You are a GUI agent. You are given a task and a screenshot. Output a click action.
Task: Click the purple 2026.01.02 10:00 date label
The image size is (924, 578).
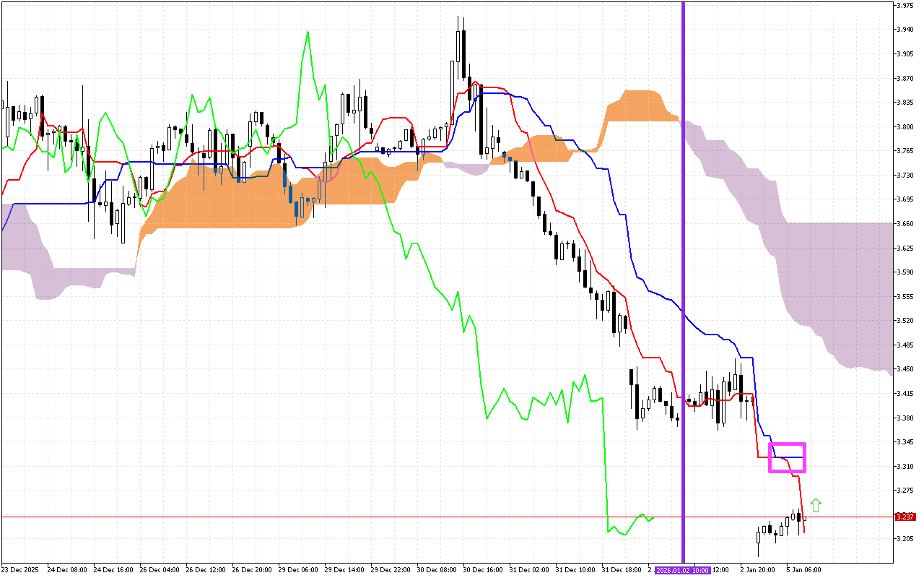click(x=683, y=570)
